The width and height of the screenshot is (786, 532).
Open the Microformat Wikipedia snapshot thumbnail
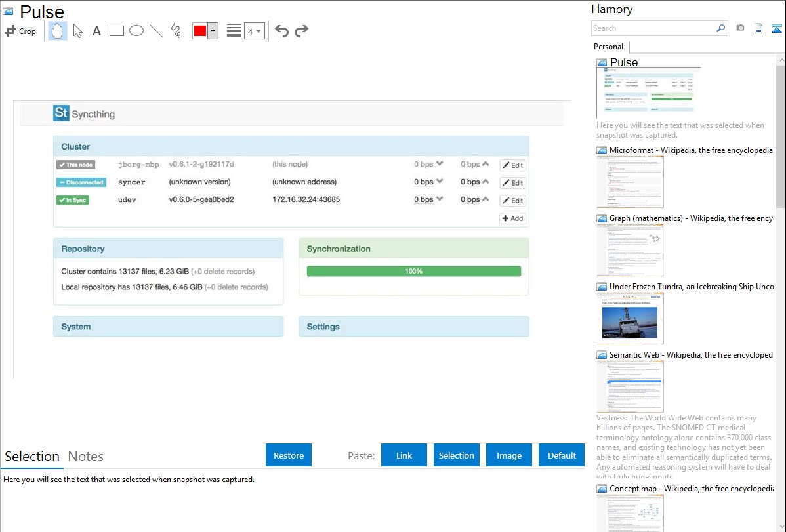[630, 182]
